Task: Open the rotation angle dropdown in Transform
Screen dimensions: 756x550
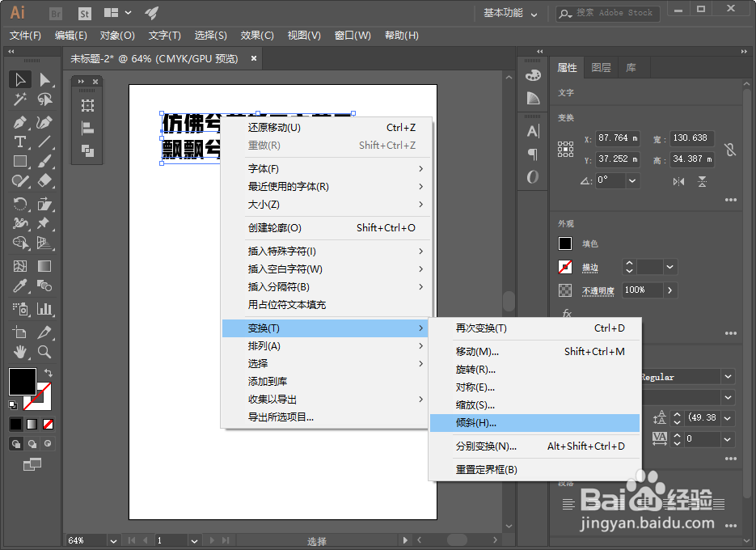Action: [x=631, y=180]
